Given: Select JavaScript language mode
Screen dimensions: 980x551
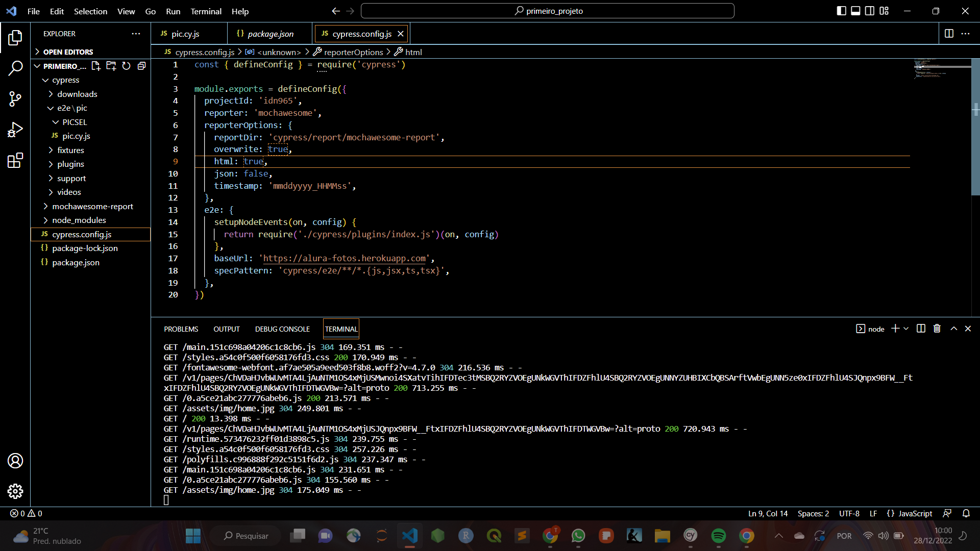Looking at the screenshot, I should tap(915, 513).
